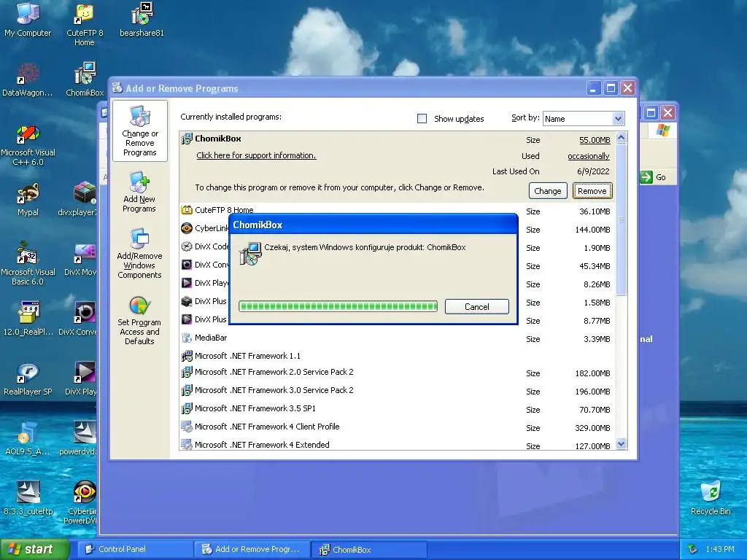Select Microsoft .NET Framework 2.0 Service Pack 2
Viewport: 747px width, 560px height.
[x=274, y=372]
